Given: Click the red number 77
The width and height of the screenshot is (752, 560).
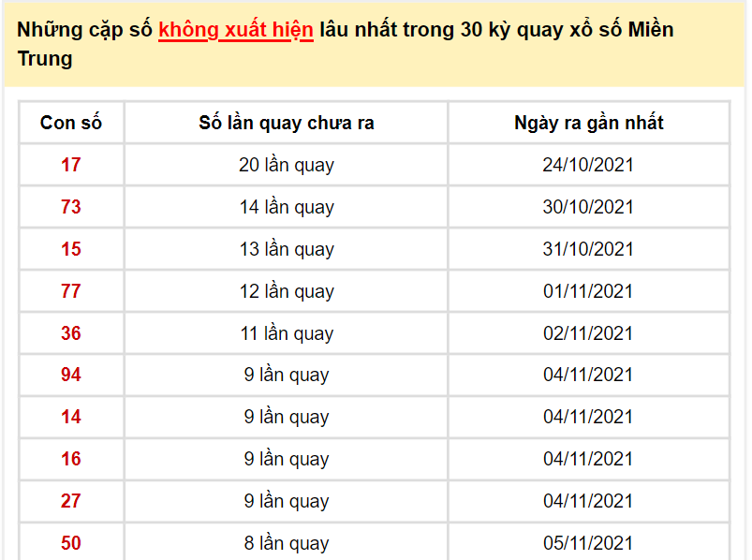Looking at the screenshot, I should pos(71,291).
